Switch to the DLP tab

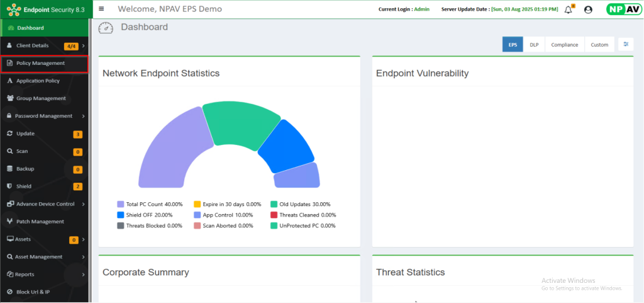533,45
